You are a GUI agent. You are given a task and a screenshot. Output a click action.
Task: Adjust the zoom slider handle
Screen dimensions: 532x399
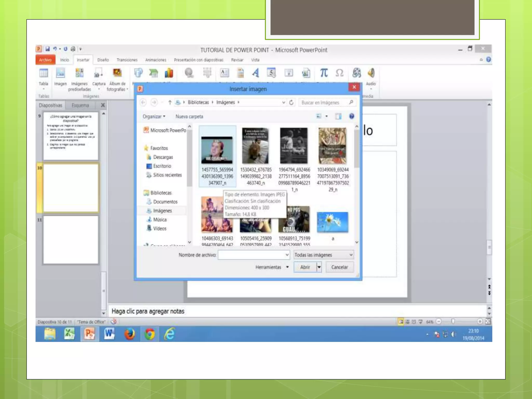click(453, 322)
